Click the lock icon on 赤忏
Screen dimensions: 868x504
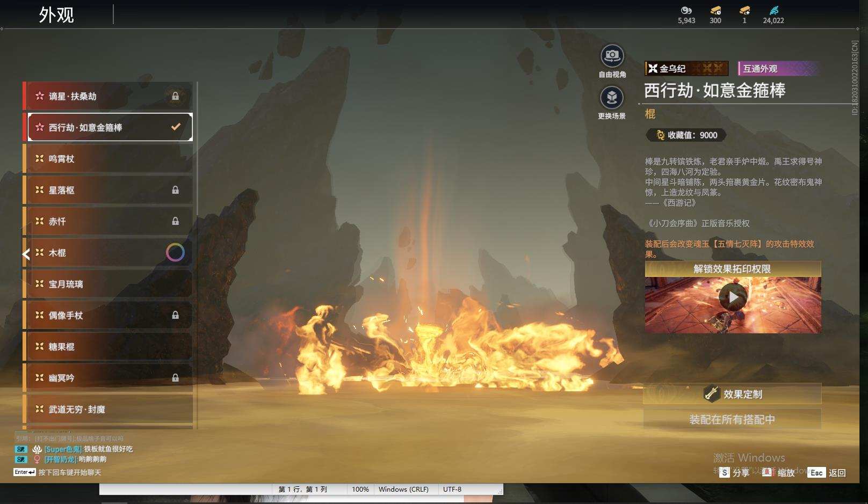click(175, 221)
